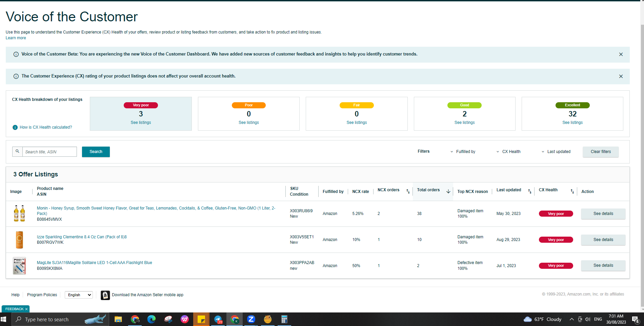Open the Izze Sparkling Clementine product link

tap(82, 237)
